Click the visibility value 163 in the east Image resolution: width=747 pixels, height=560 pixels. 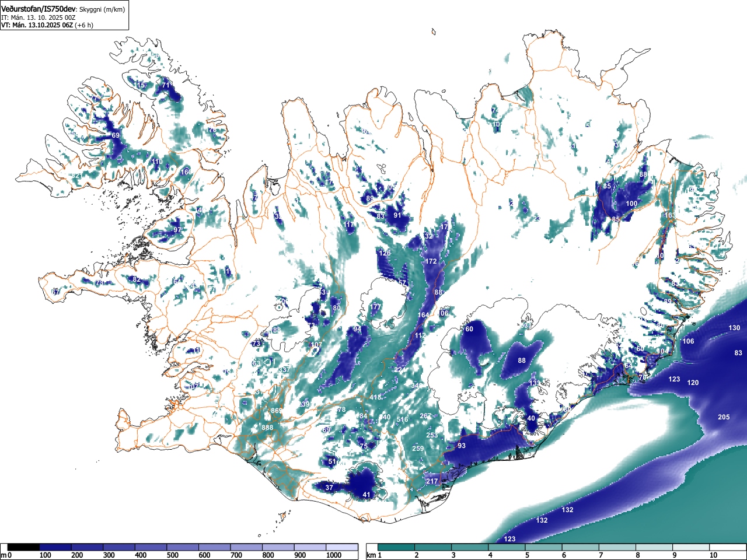670,215
